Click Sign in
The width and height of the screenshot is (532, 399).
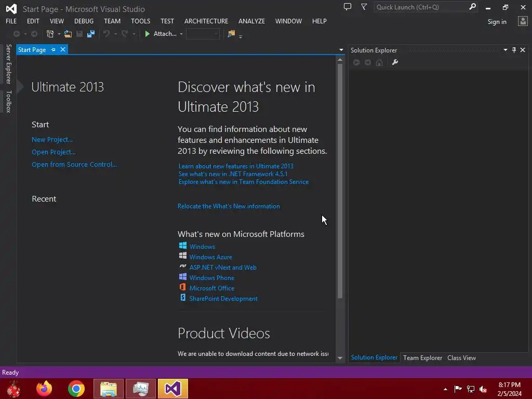497,22
